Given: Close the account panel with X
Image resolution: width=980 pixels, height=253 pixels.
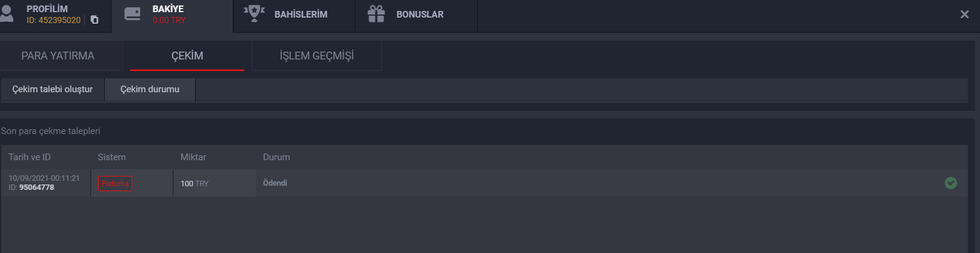Looking at the screenshot, I should point(965,14).
